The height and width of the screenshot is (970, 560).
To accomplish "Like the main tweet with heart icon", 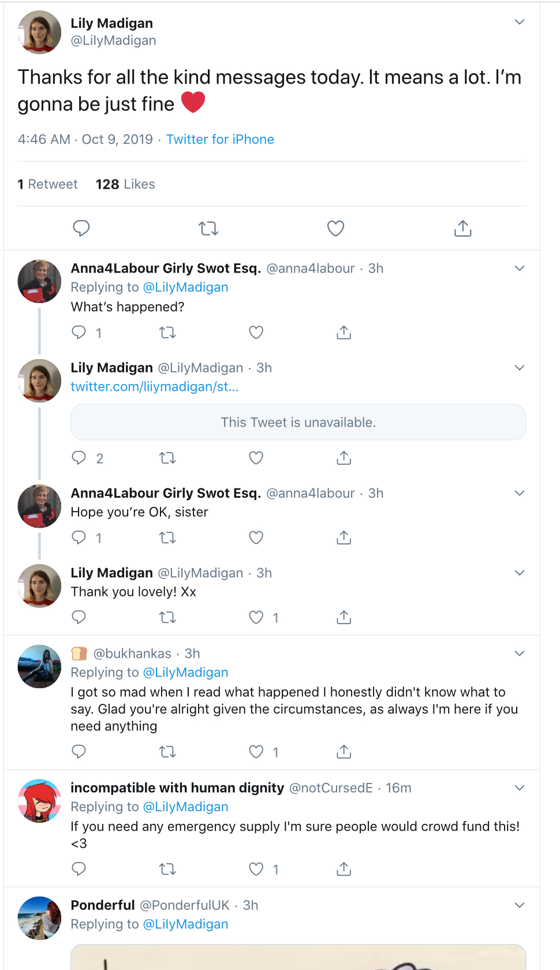I will 335,229.
